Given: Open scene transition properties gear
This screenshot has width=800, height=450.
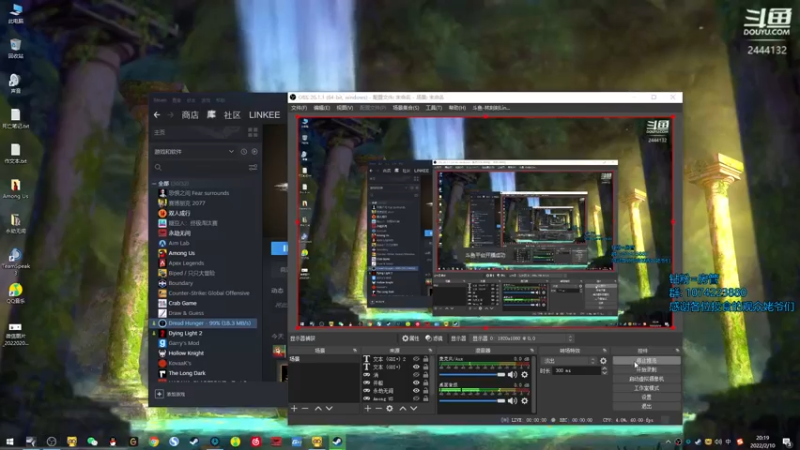Looking at the screenshot, I should pos(603,361).
